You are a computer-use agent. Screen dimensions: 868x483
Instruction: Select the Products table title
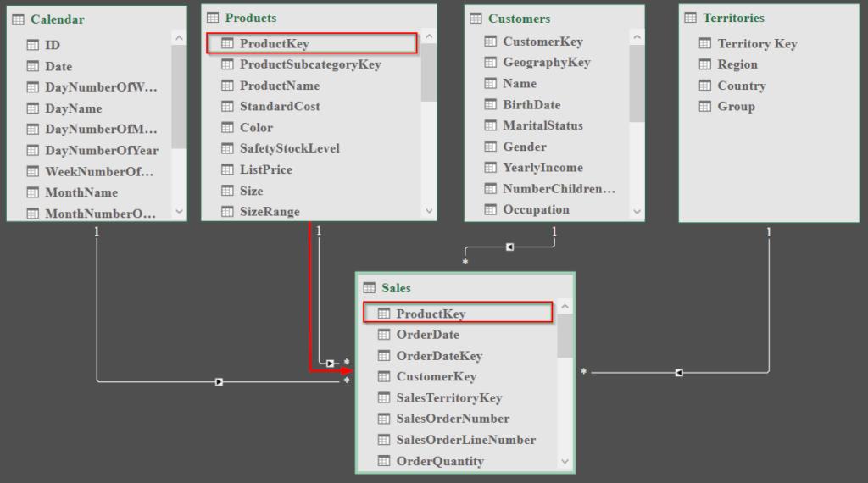(251, 18)
